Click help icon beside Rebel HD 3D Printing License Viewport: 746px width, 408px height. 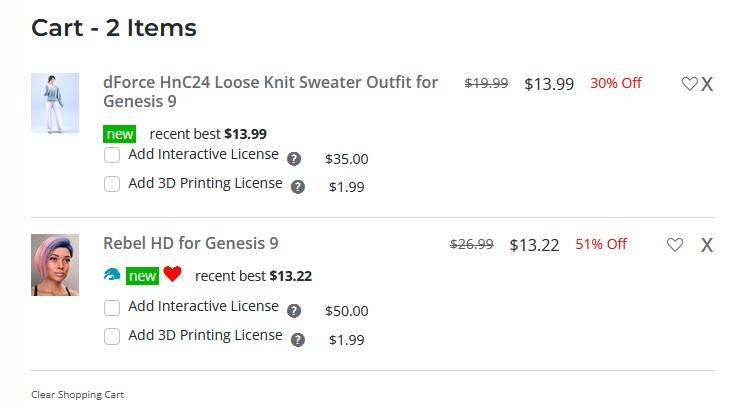click(x=298, y=340)
